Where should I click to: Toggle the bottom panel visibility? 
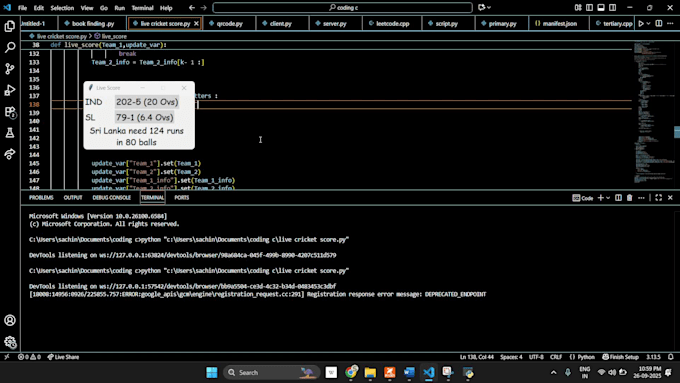coord(601,7)
